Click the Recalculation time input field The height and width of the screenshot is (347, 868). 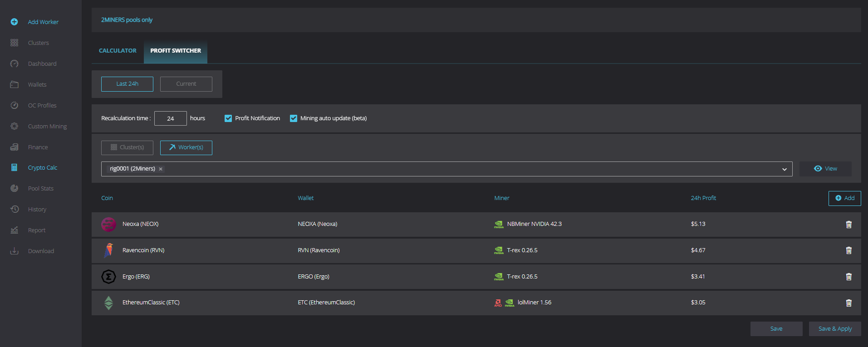[x=170, y=118]
